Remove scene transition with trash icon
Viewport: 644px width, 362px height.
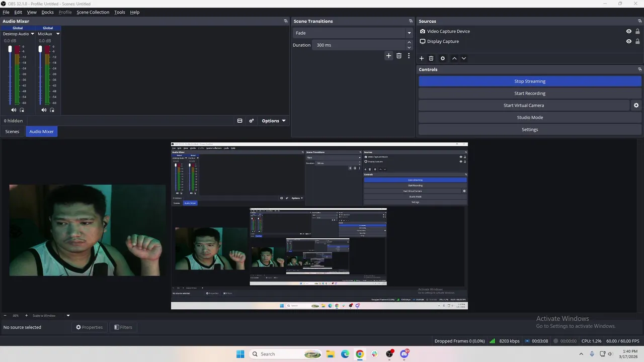click(399, 56)
